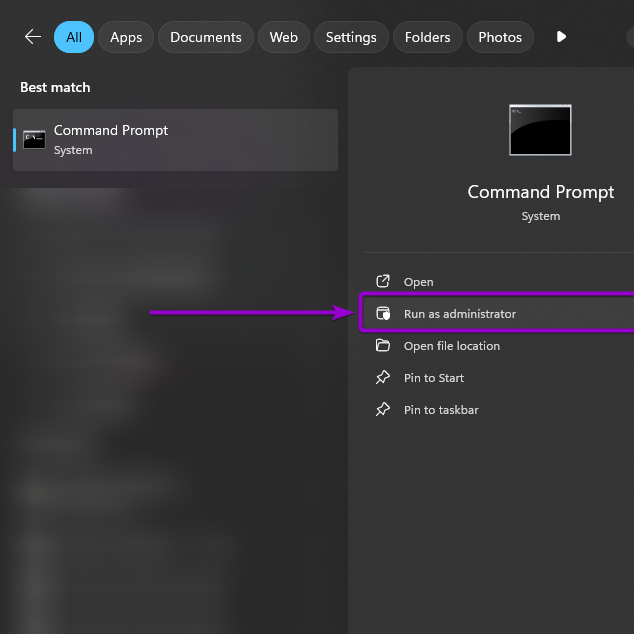Switch to the Apps filter tab
The image size is (634, 634).
126,37
